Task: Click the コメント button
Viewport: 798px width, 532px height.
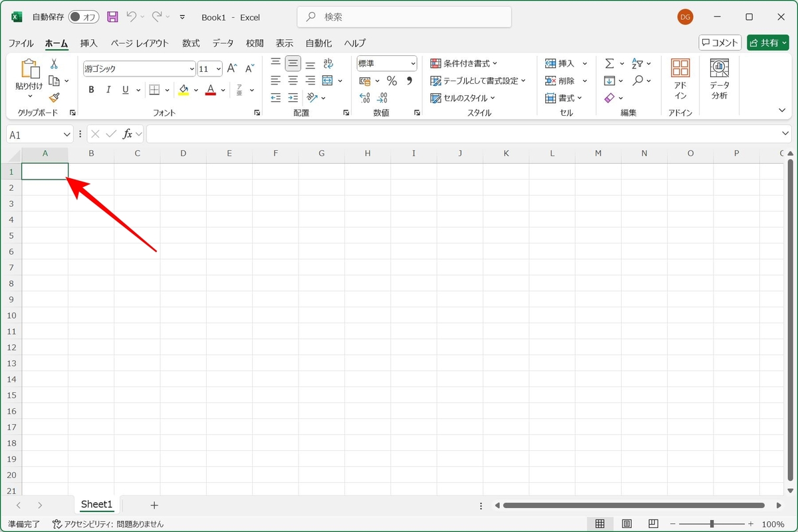Action: [720, 43]
